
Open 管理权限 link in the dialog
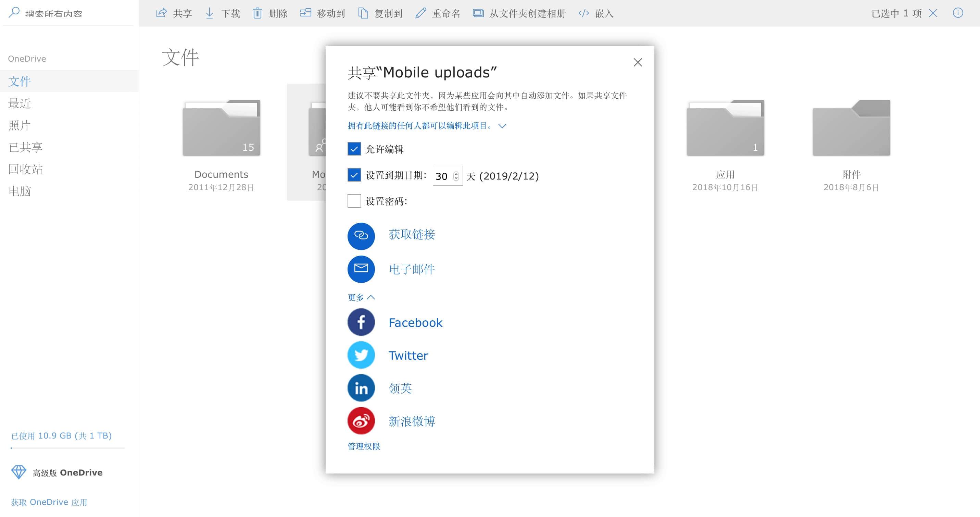[x=364, y=446]
